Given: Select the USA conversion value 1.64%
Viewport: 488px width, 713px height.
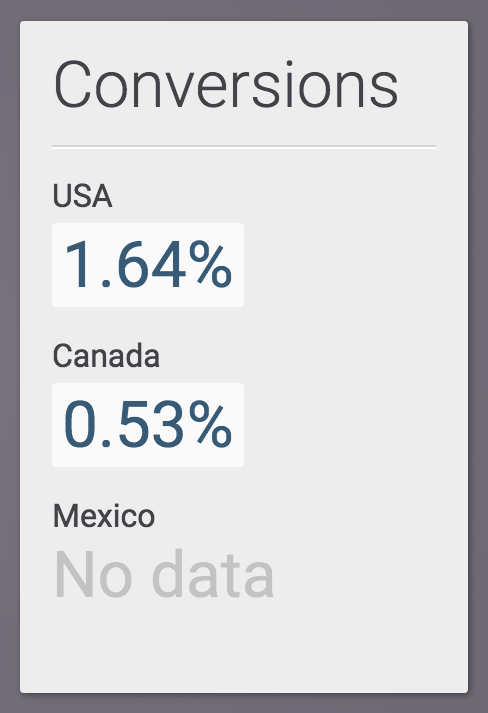Looking at the screenshot, I should [148, 265].
